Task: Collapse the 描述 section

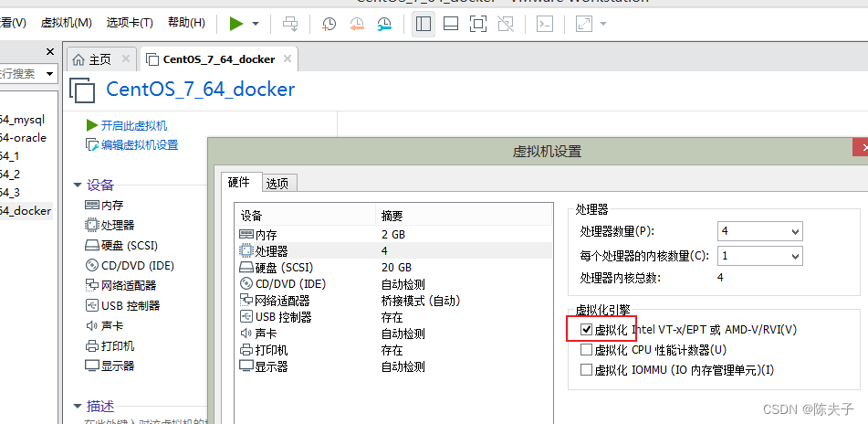Action: click(78, 407)
